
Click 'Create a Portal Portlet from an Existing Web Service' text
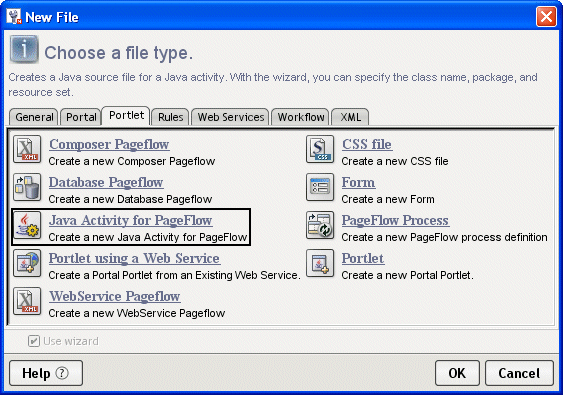(x=174, y=275)
